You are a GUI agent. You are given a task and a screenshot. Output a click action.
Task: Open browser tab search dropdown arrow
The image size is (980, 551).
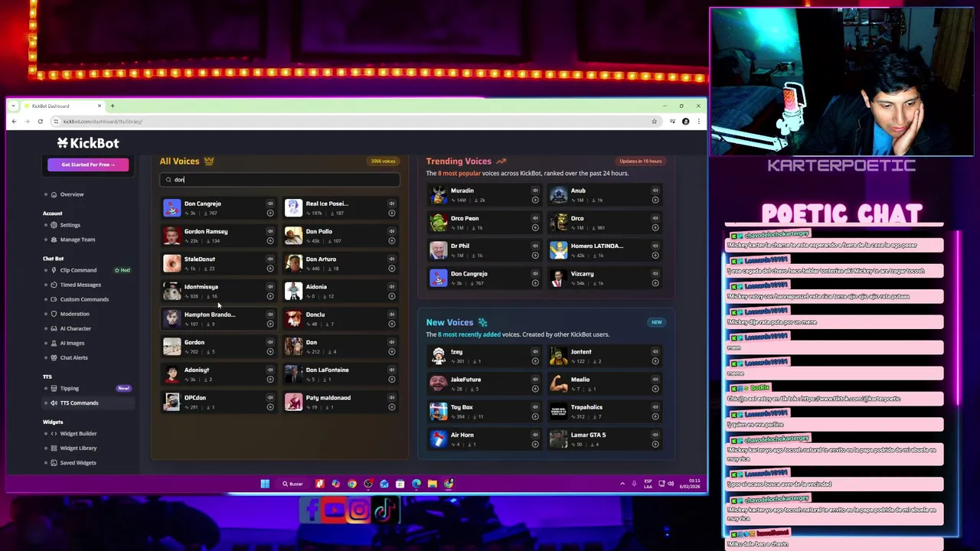pyautogui.click(x=13, y=106)
